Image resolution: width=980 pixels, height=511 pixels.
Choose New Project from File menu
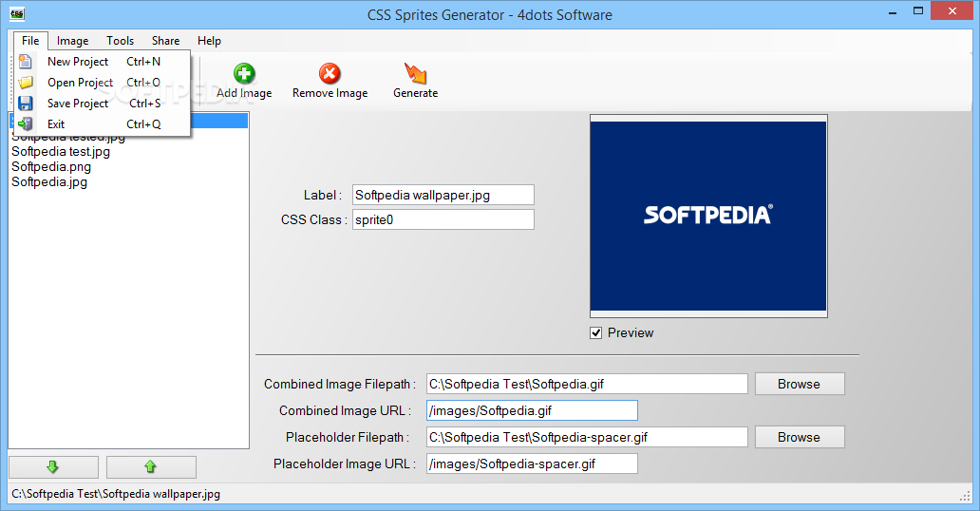(102, 62)
